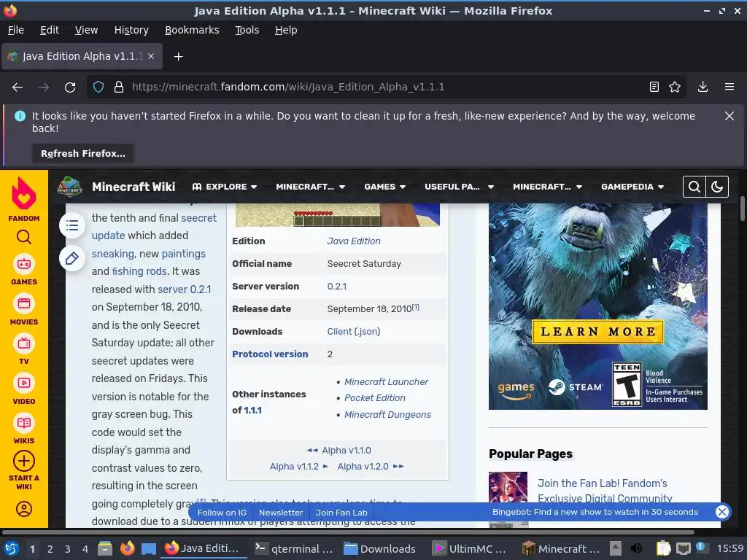Open the Bookmarks menu
747x560 pixels.
pyautogui.click(x=192, y=30)
